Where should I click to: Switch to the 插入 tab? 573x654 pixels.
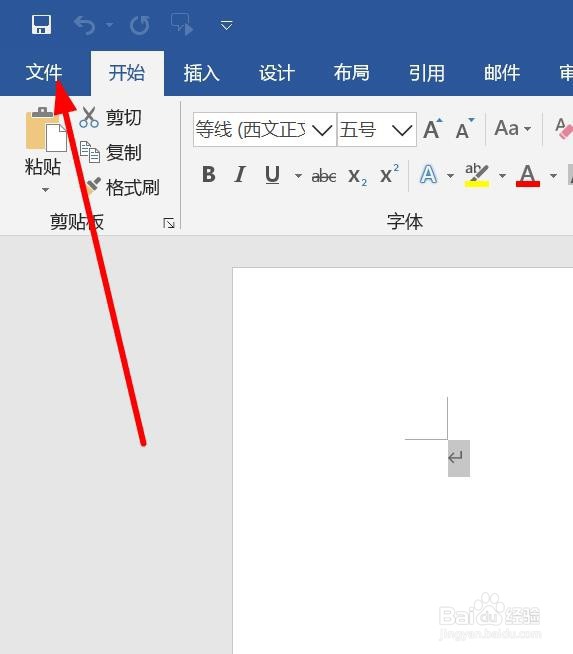(201, 73)
